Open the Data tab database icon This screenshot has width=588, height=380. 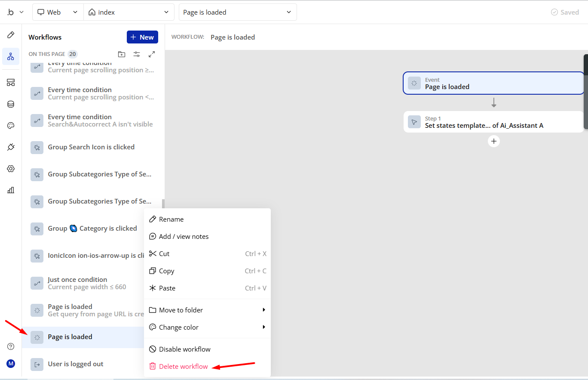pos(11,104)
